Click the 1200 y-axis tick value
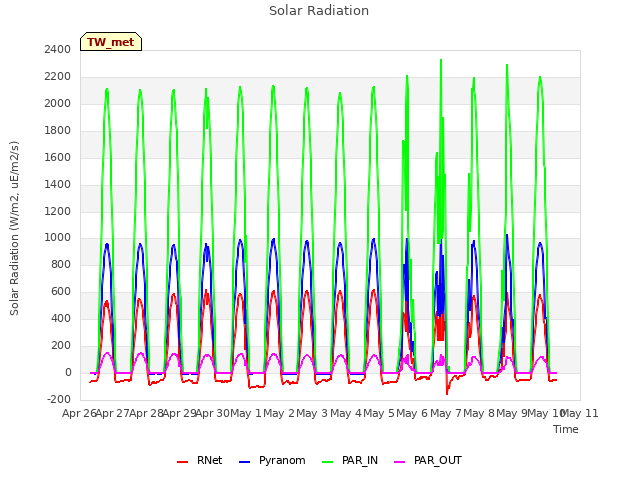The height and width of the screenshot is (480, 640). (x=58, y=211)
